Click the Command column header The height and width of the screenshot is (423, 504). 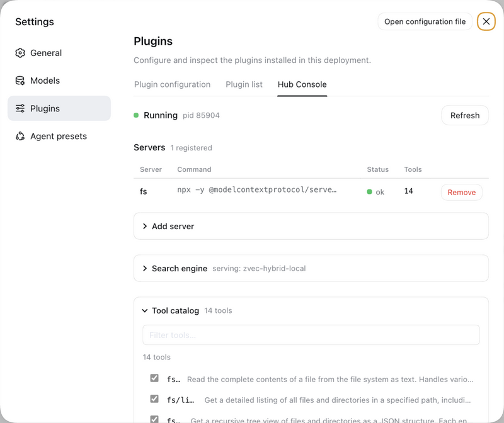click(194, 169)
